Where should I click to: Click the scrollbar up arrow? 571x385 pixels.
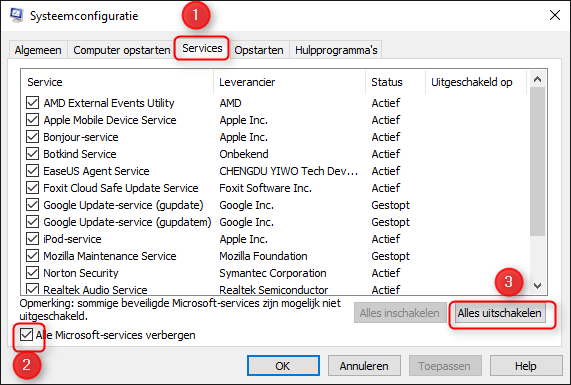pyautogui.click(x=537, y=79)
